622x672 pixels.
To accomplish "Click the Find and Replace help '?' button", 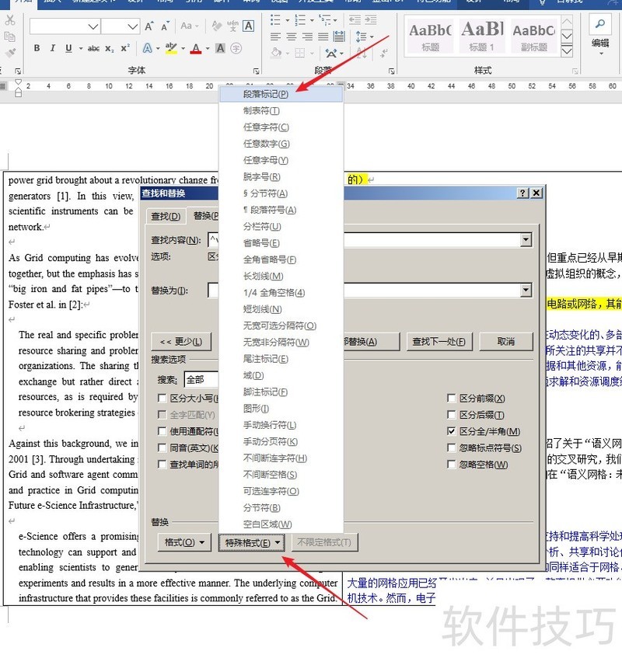I will tap(523, 193).
